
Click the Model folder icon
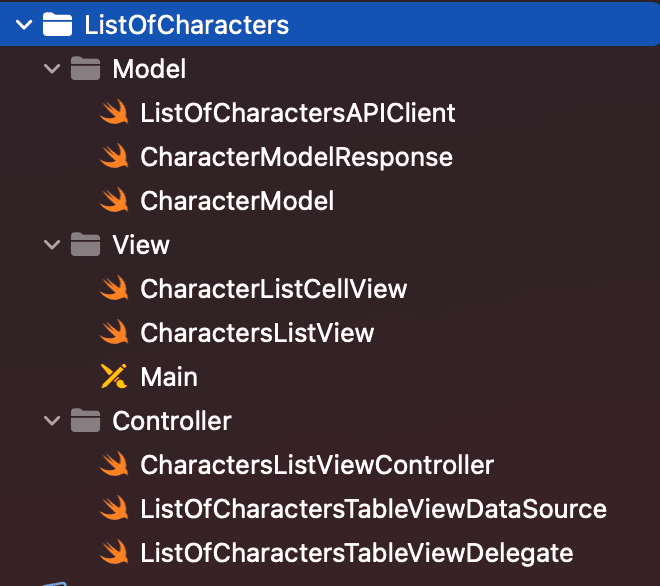click(85, 68)
